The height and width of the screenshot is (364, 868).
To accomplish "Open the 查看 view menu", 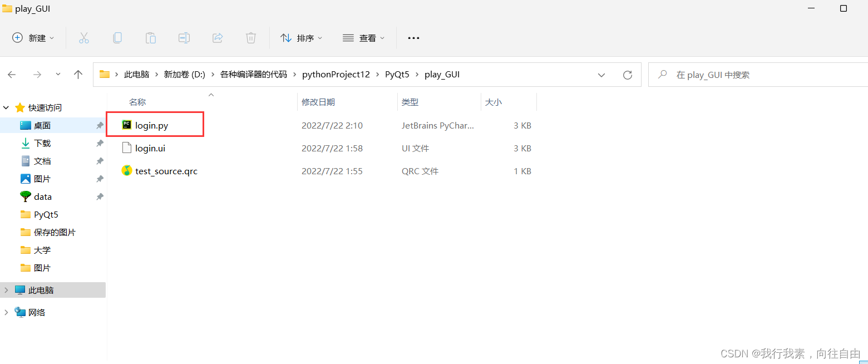I will [363, 38].
